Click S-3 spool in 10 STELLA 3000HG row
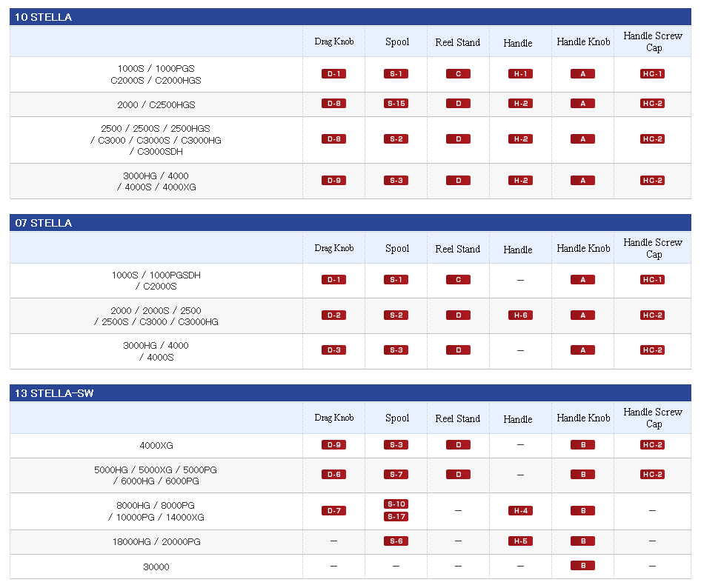This screenshot has width=701, height=588. click(x=396, y=181)
